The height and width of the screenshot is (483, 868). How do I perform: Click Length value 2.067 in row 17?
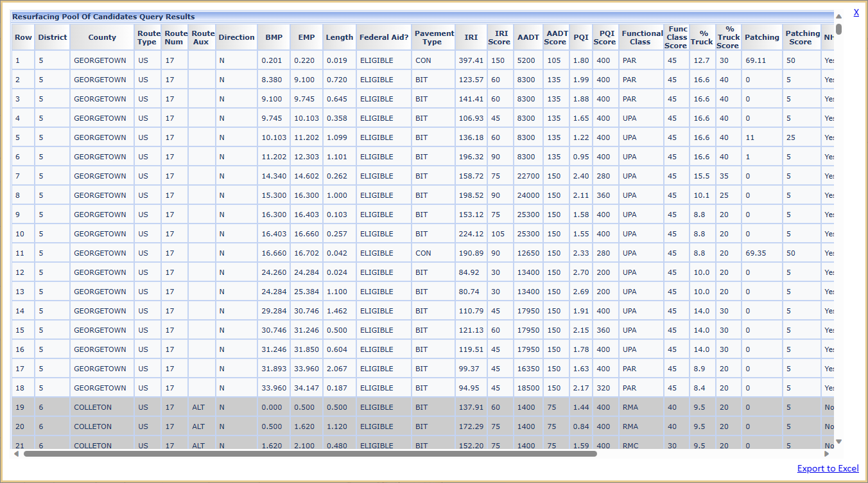tap(336, 369)
